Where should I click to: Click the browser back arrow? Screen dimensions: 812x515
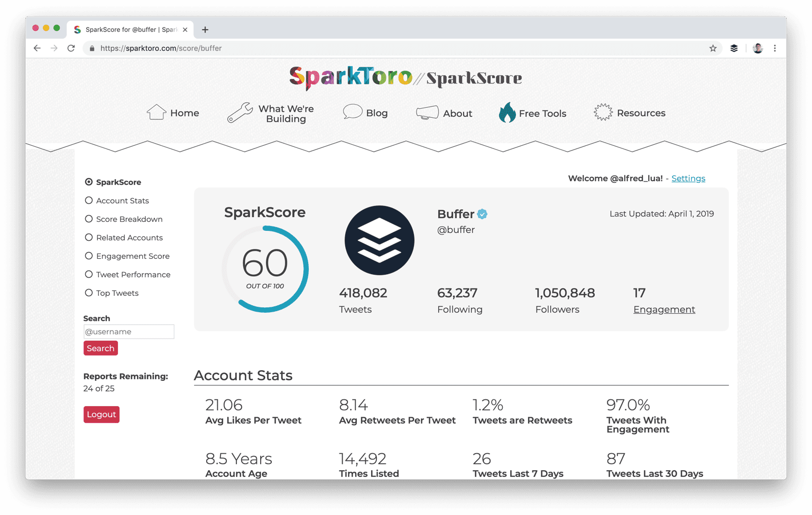[37, 48]
